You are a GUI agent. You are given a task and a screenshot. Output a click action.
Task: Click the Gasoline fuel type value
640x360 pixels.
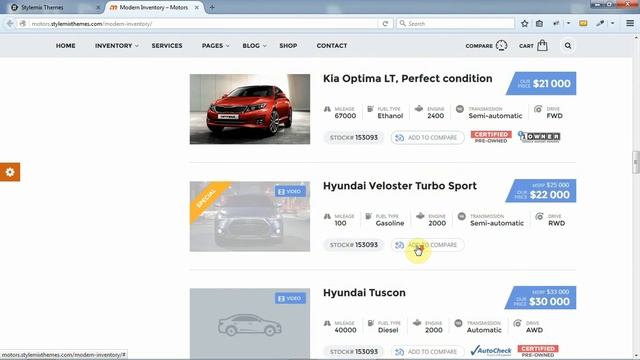tap(390, 223)
